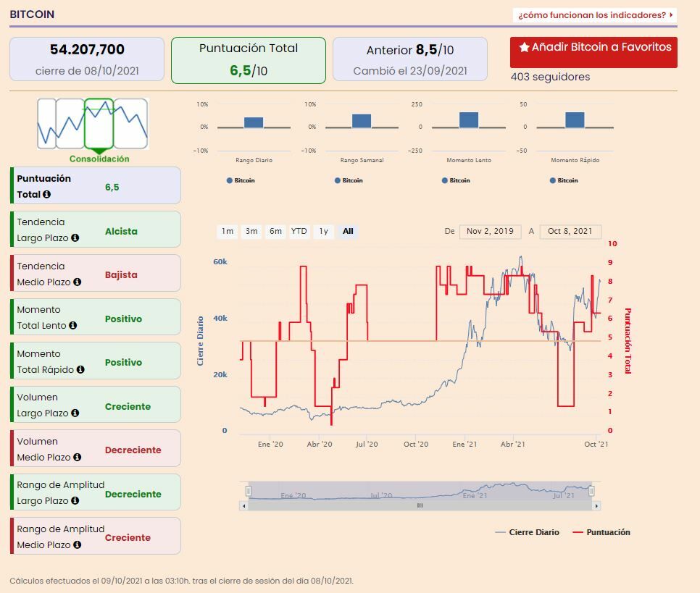Click info icon for Rango de Amplitud Largo Plazo
Screen dimensions: 700x593
pos(75,501)
